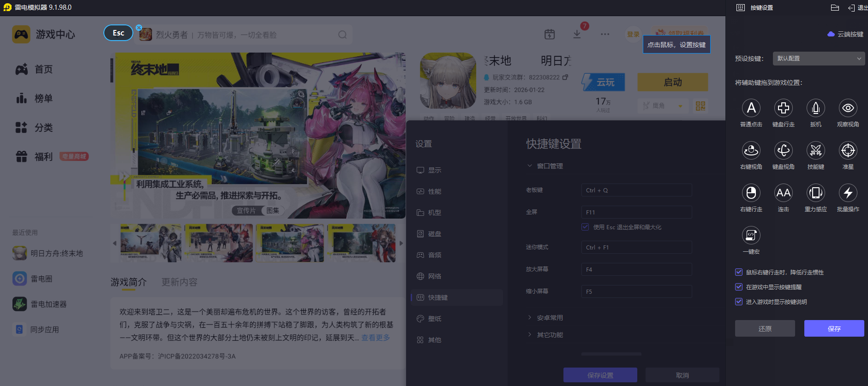This screenshot has height=386, width=868.
Task: Click the 保存 button in keymap panel
Action: pos(834,328)
